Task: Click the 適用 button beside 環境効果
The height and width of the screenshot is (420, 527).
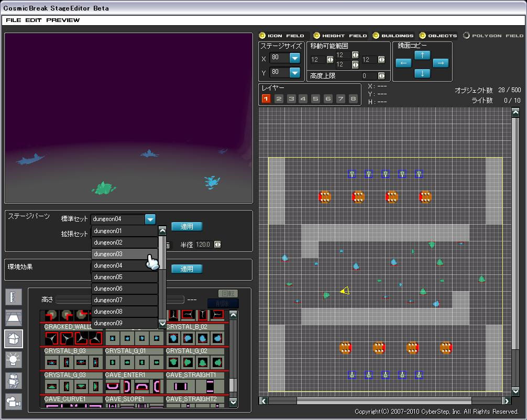Action: 187,269
